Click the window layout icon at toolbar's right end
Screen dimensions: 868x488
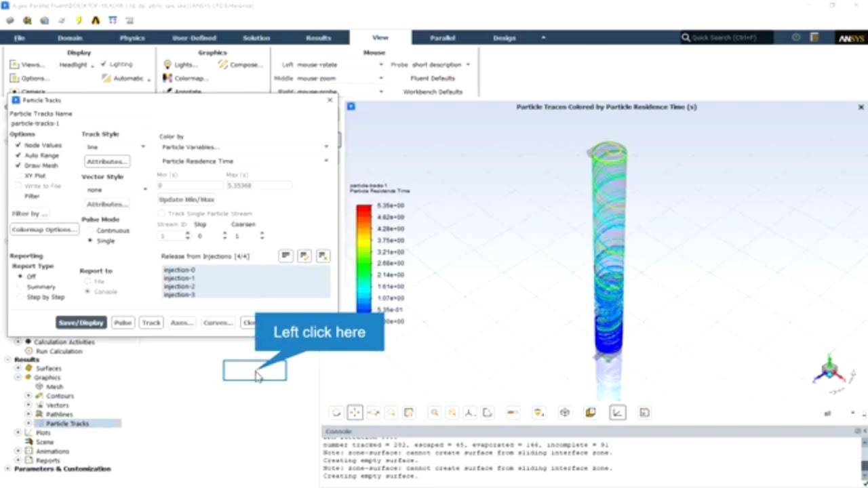[x=644, y=412]
